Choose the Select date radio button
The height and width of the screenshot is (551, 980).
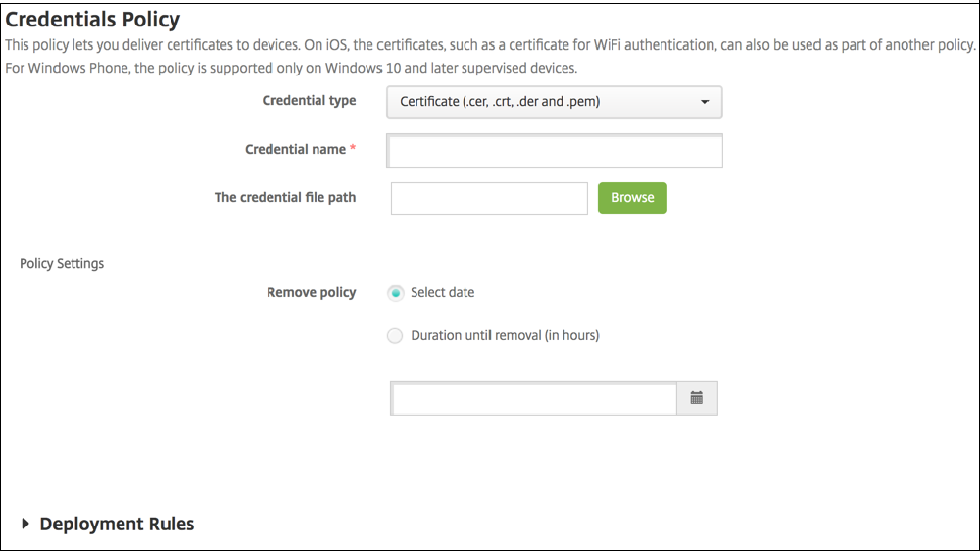[395, 293]
